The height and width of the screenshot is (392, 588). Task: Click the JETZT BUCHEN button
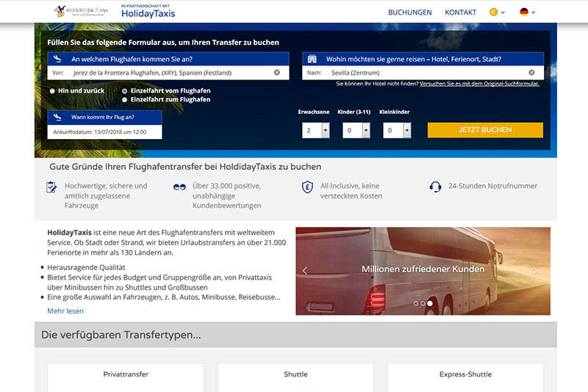click(x=485, y=129)
